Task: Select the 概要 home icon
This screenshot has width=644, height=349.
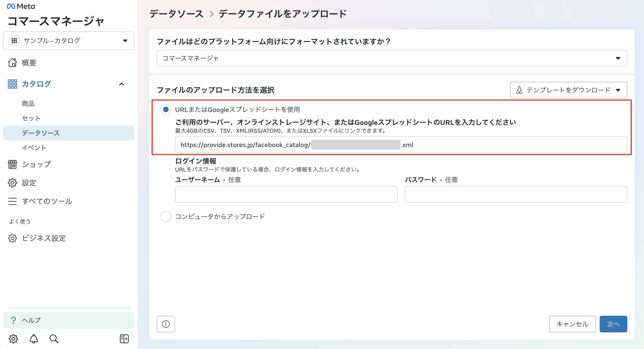Action: click(12, 63)
